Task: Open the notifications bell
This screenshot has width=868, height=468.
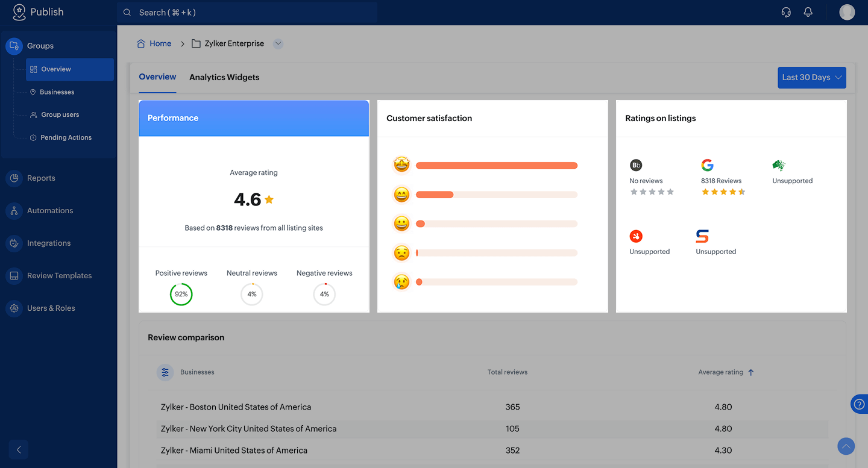Action: (x=808, y=12)
